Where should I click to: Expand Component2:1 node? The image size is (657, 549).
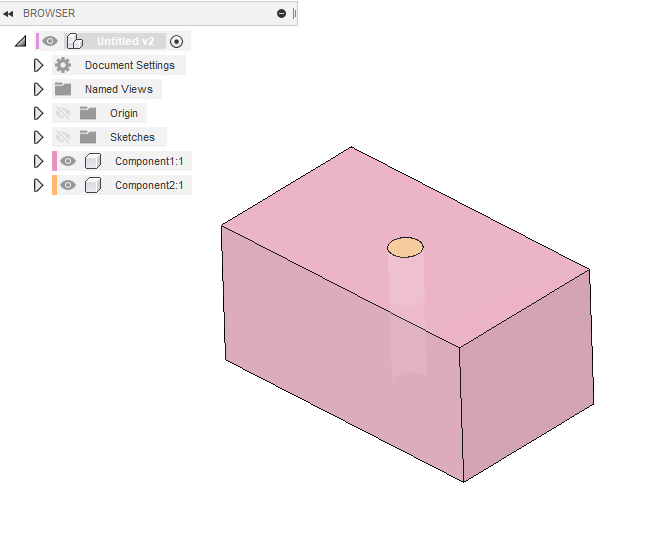tap(38, 185)
